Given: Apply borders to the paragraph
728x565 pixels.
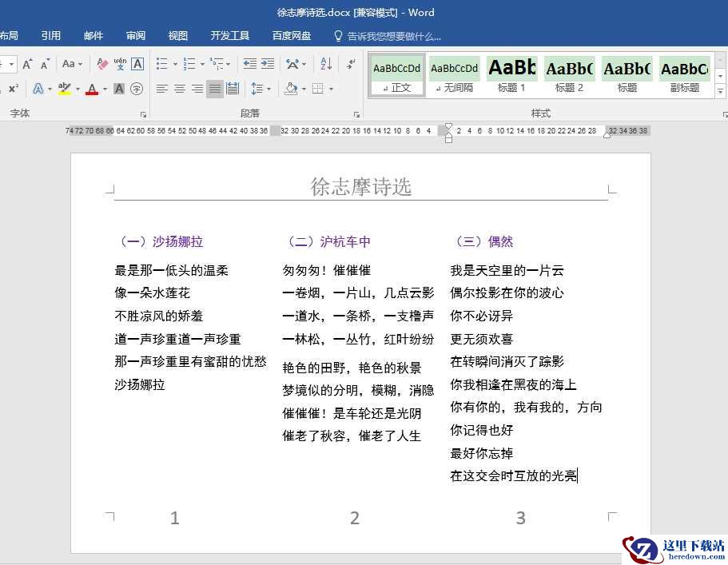Looking at the screenshot, I should click(x=317, y=88).
